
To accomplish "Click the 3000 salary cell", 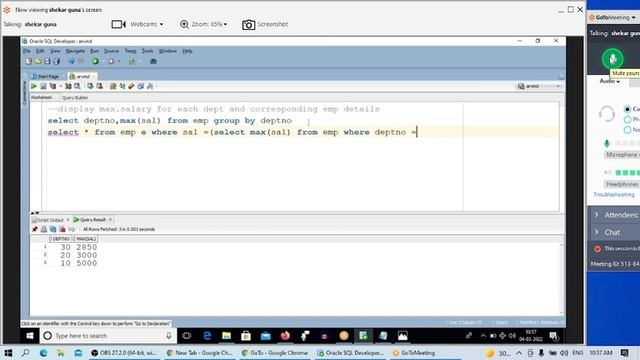I will tap(87, 255).
